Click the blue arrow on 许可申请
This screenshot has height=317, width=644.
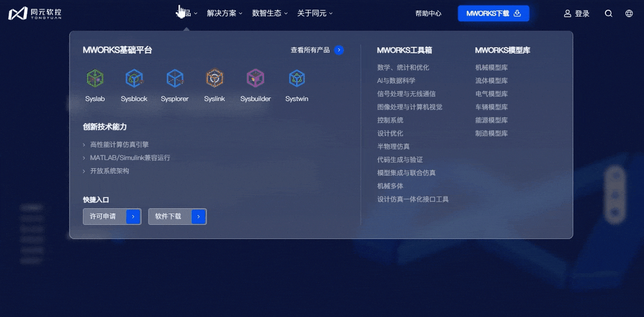coord(133,216)
